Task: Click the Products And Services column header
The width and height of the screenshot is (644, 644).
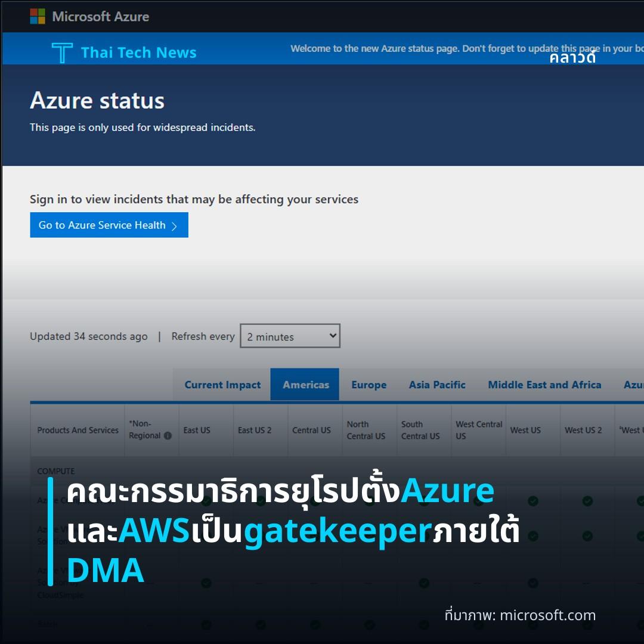Action: (78, 430)
